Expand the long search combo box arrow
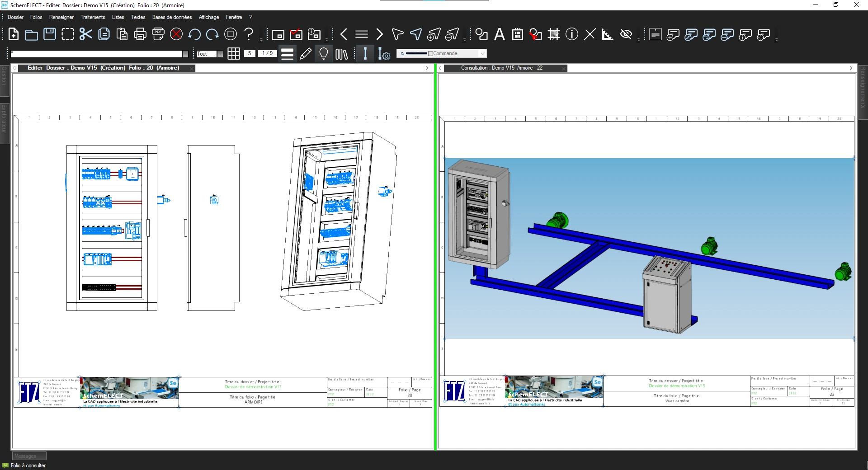 (185, 54)
